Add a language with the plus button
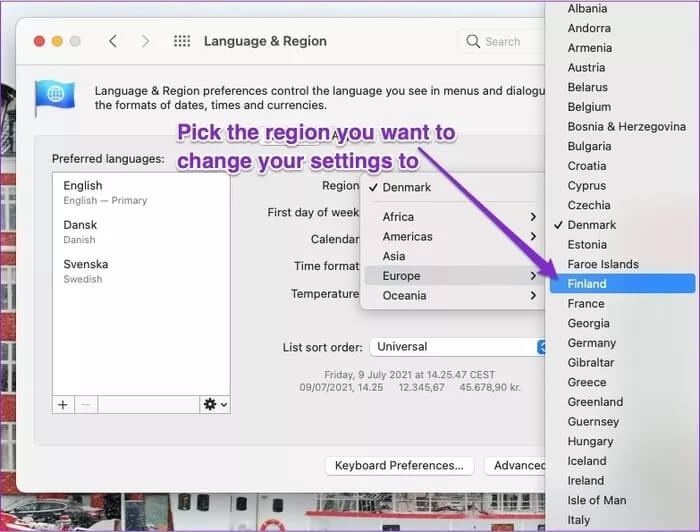The height and width of the screenshot is (532, 700). click(x=63, y=404)
